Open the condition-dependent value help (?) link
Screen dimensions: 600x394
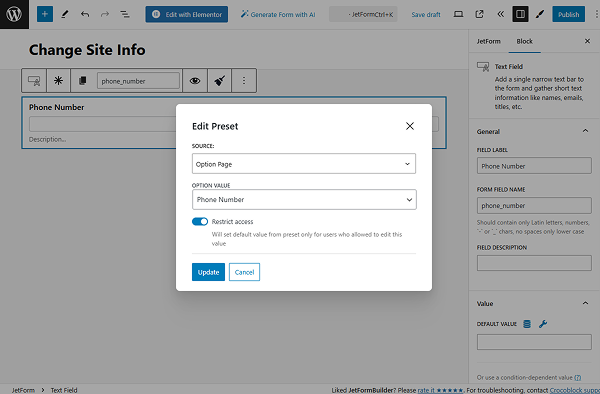(577, 378)
